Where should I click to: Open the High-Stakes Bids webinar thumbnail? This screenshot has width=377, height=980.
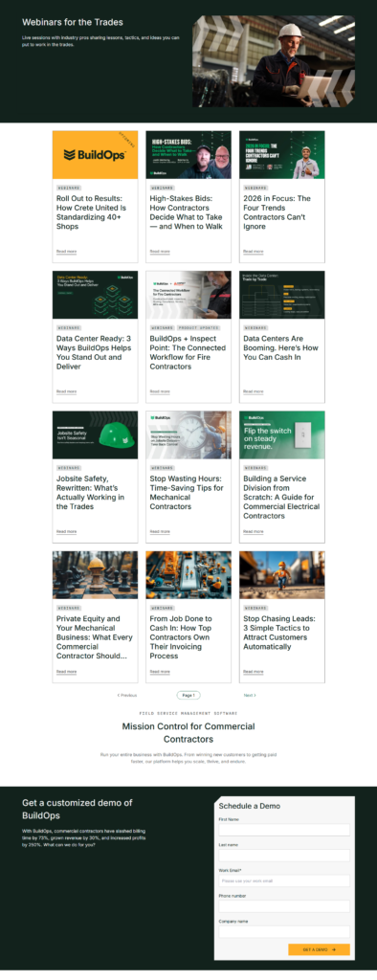tap(188, 155)
